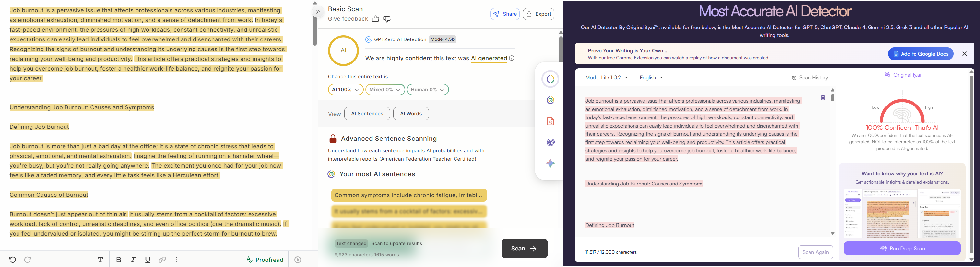Screen dimensions: 980x267
Task: Click the Model 4.5b badge
Action: (442, 39)
